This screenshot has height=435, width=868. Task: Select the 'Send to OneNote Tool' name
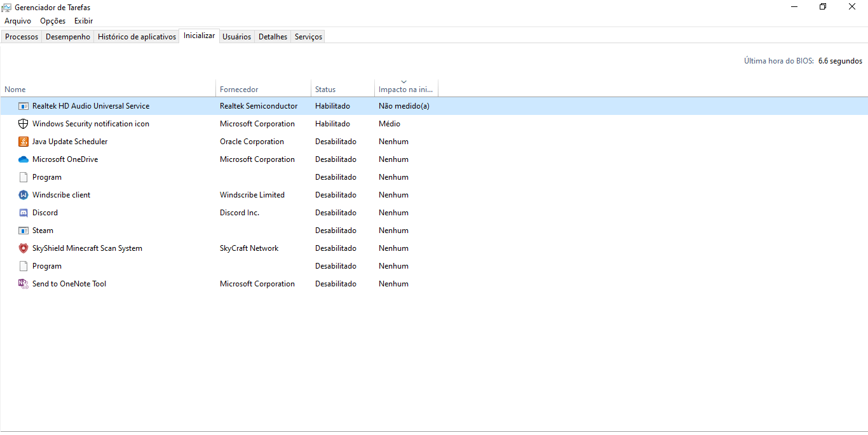tap(69, 284)
